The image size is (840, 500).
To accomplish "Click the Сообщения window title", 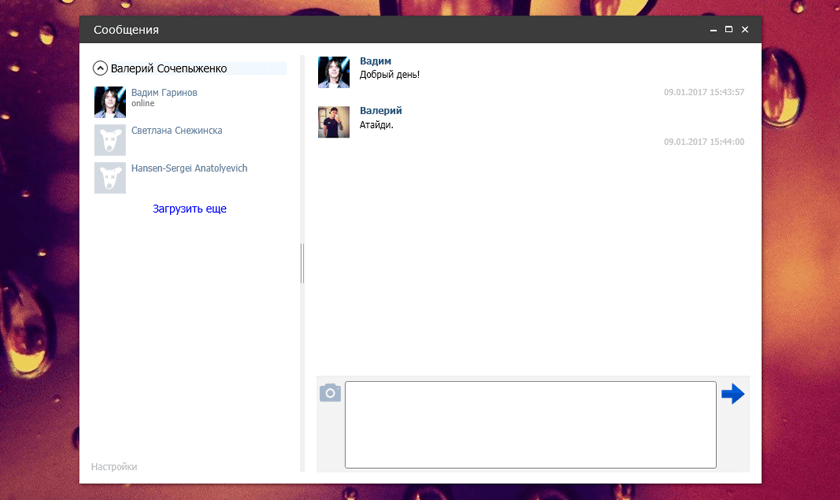I will [126, 30].
